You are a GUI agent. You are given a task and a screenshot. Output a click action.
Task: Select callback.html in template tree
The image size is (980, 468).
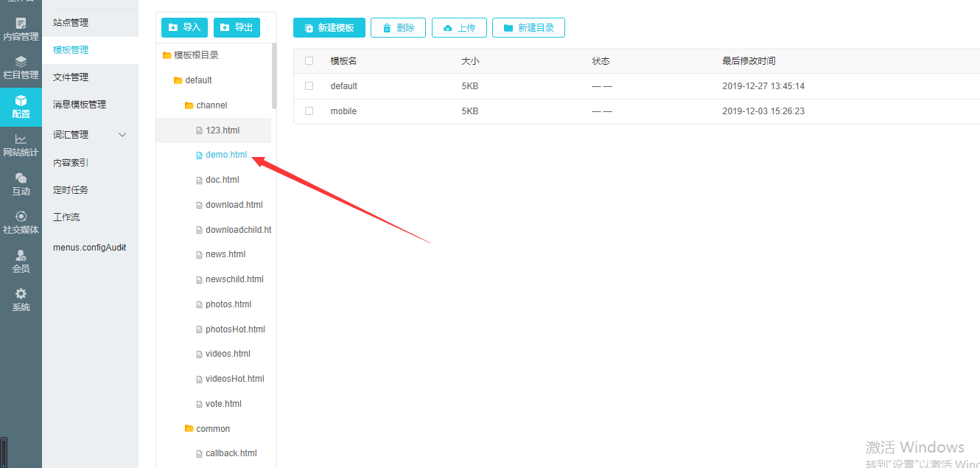231,453
